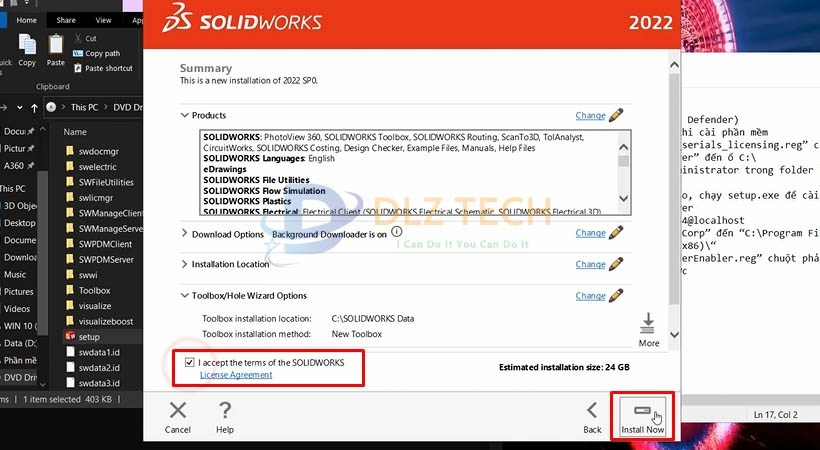Collapse Toolbox/Hole Wizard Options section
820x450 pixels.
coord(185,296)
